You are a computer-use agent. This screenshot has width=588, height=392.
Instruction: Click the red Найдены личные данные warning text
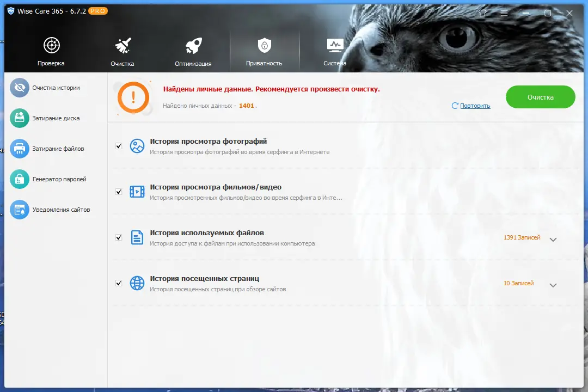272,89
